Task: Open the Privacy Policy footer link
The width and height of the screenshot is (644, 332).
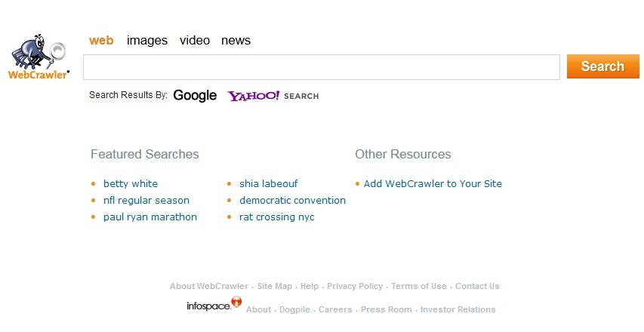Action: 355,287
